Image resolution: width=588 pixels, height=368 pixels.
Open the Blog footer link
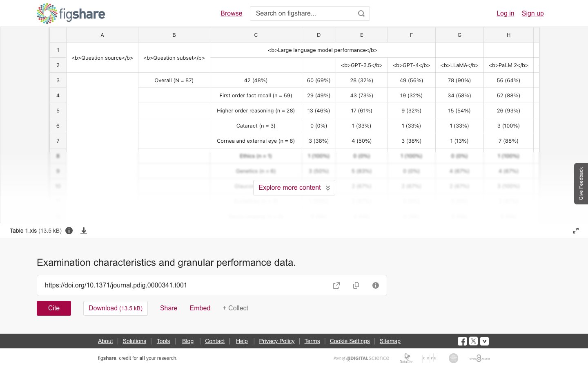188,341
